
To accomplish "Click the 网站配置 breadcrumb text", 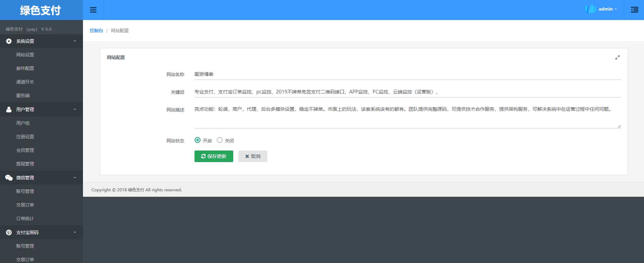I will tap(120, 31).
